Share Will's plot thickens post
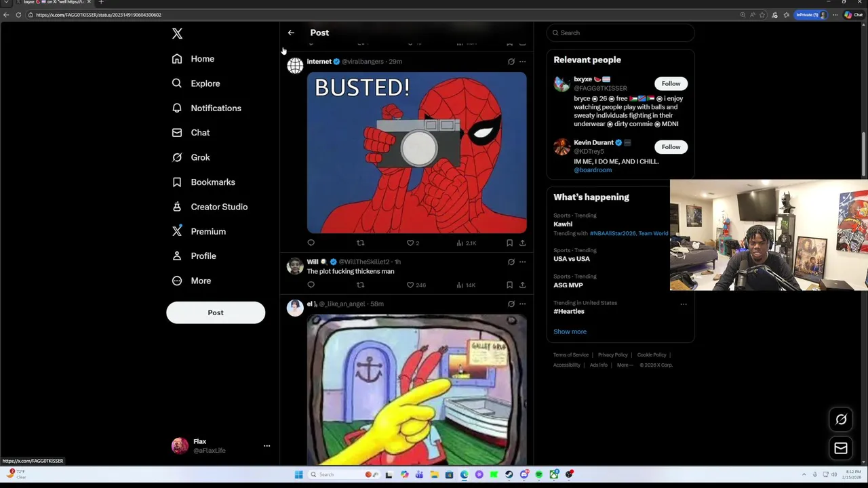 point(522,285)
